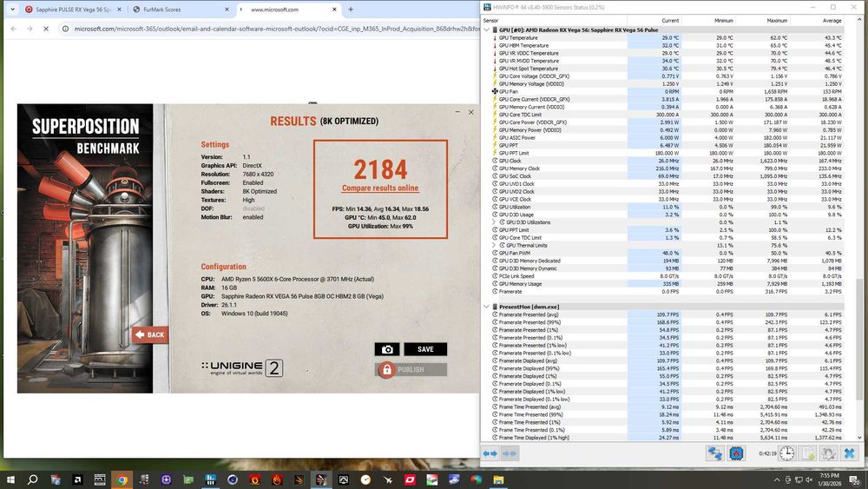
Task: Select the PCIe Link Speed row
Action: pos(667,276)
